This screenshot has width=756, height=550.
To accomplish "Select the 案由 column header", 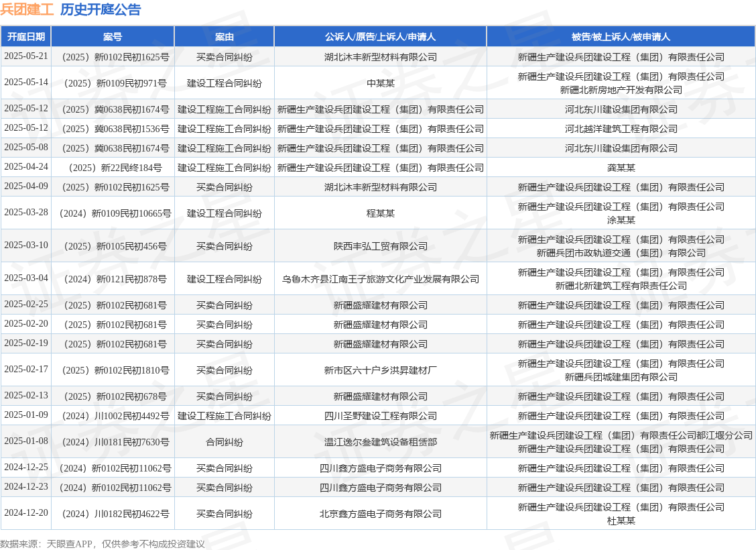I will (x=225, y=37).
